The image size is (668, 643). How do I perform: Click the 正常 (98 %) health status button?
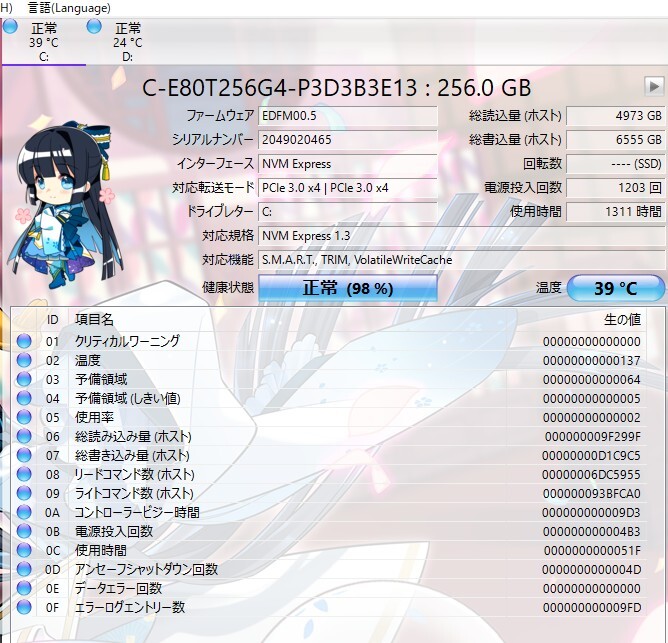[348, 288]
